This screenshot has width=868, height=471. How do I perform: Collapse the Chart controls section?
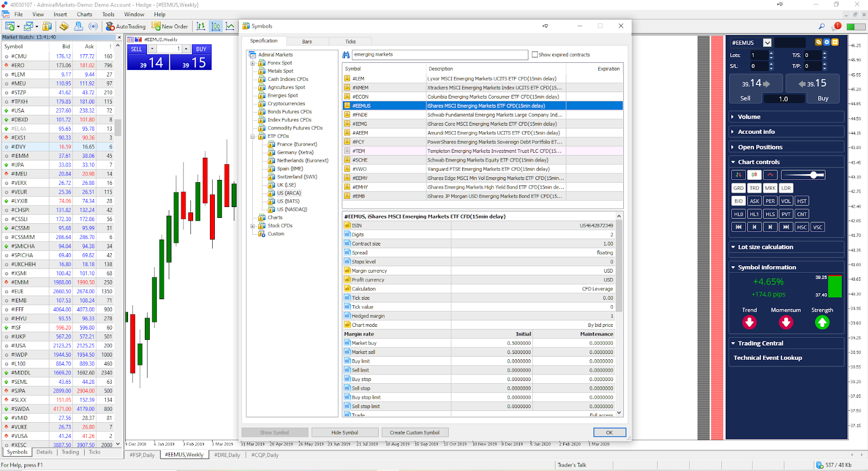click(x=787, y=162)
